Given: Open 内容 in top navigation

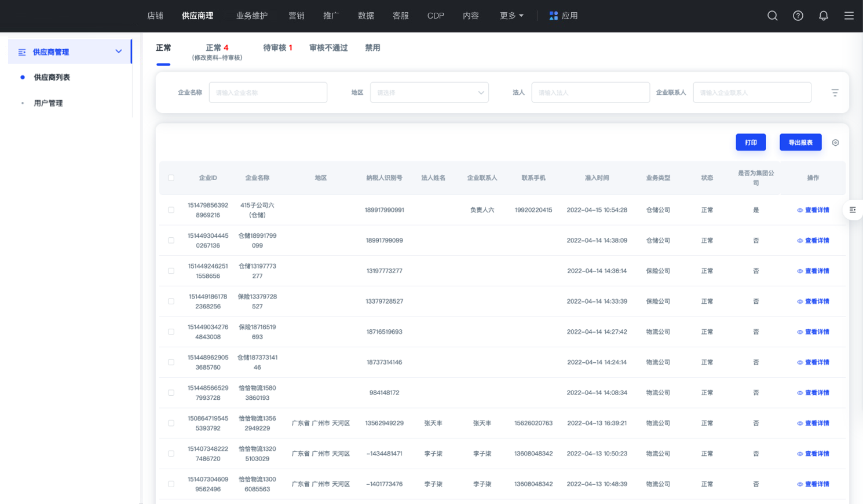Looking at the screenshot, I should (471, 16).
